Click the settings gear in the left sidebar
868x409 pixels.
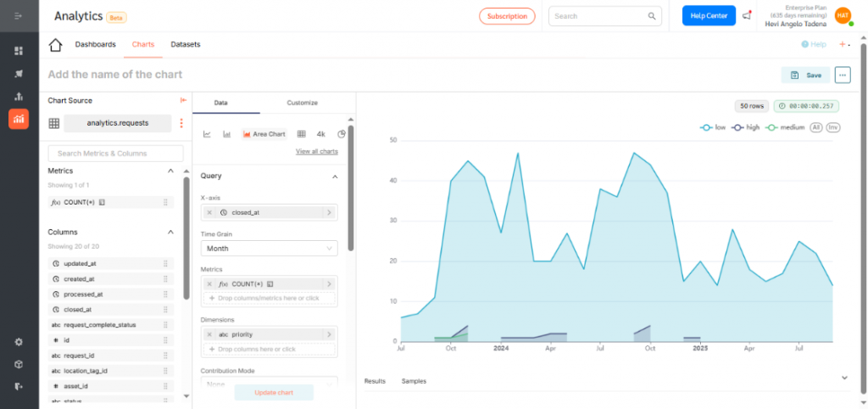pyautogui.click(x=19, y=342)
